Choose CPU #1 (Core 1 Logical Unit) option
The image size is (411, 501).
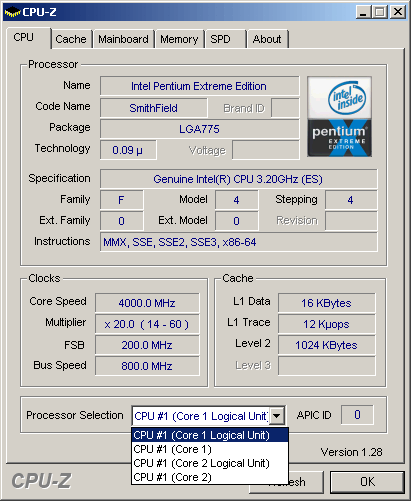point(210,435)
